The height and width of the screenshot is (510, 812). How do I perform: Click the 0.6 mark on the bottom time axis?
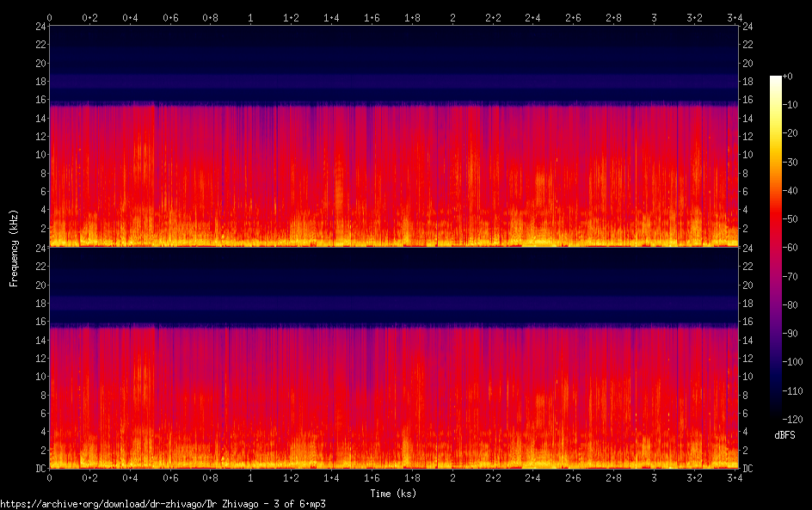coord(170,478)
